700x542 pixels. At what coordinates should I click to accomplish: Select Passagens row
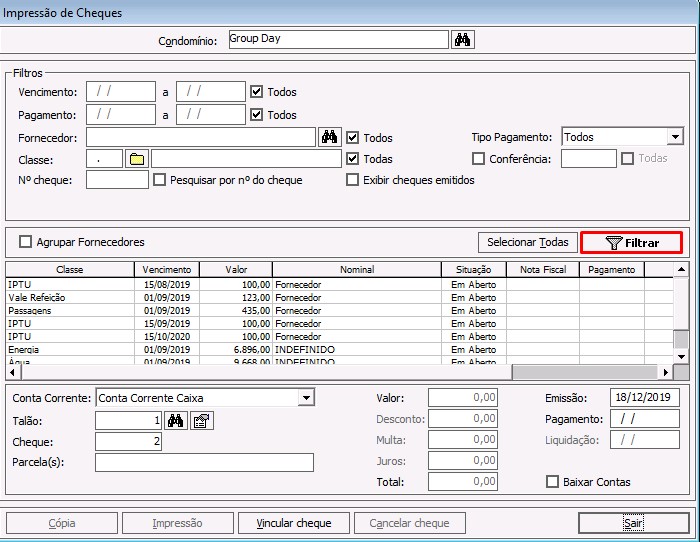point(339,310)
